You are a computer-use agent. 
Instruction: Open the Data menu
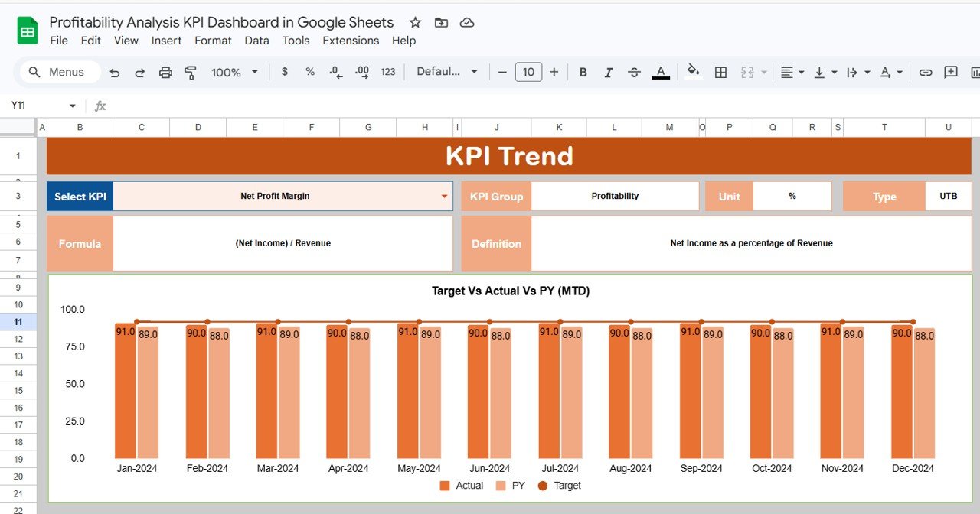[x=256, y=41]
